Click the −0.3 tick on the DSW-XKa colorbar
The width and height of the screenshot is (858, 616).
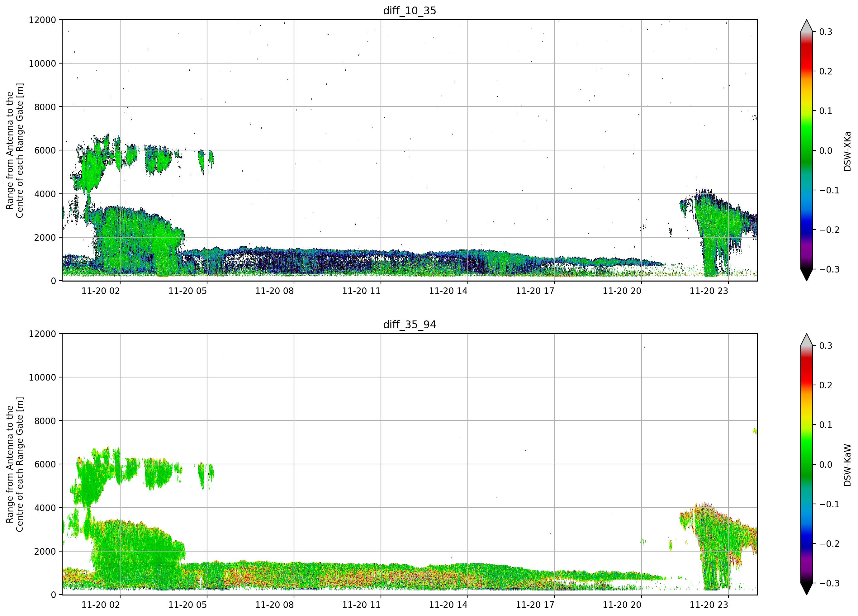pyautogui.click(x=829, y=270)
